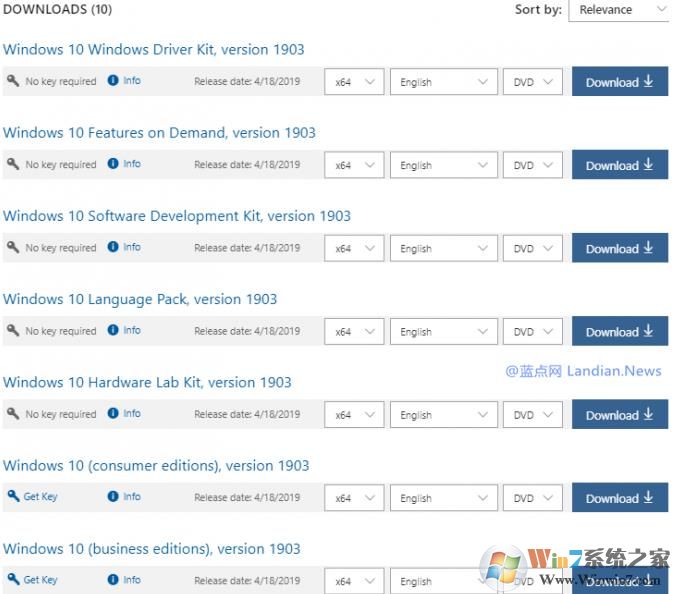Open Windows 10 Language Pack title link
Image resolution: width=677 pixels, height=594 pixels.
(139, 300)
